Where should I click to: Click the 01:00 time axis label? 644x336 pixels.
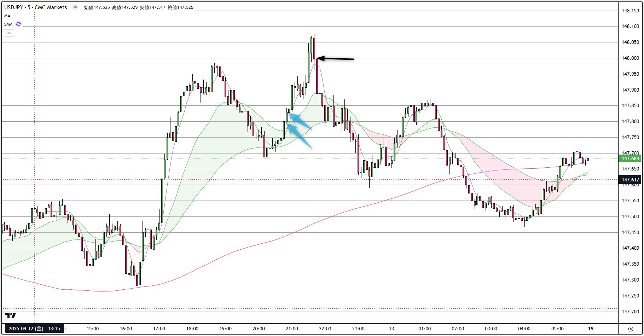click(425, 329)
